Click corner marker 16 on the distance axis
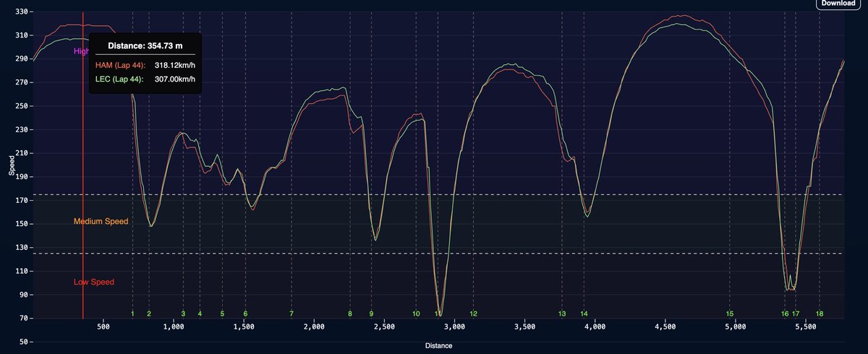Screen dimensions: 868x354 (x=785, y=314)
